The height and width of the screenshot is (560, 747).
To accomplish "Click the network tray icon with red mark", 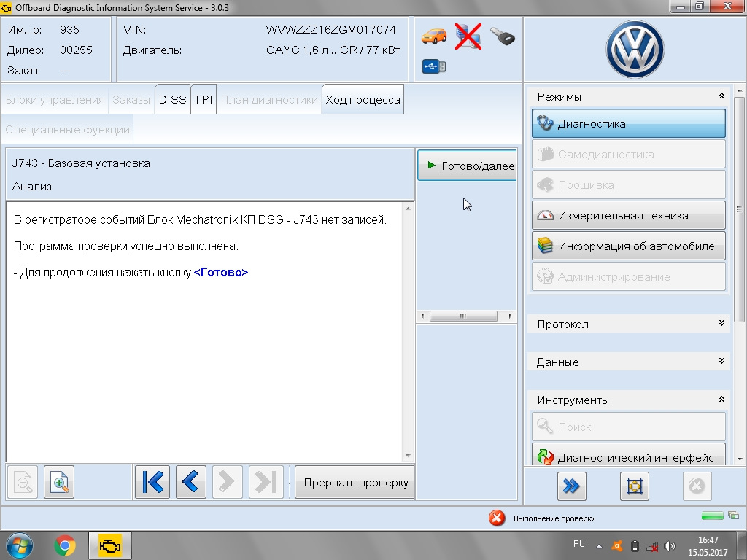I will pyautogui.click(x=652, y=546).
